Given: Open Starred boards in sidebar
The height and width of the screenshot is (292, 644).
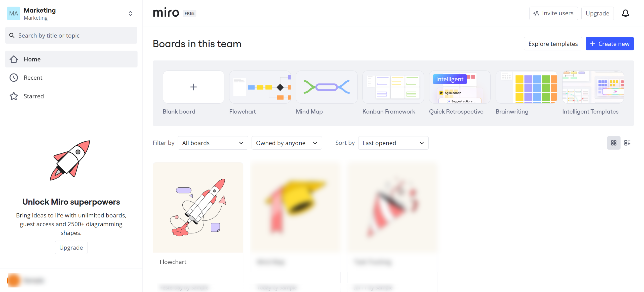Looking at the screenshot, I should tap(34, 96).
